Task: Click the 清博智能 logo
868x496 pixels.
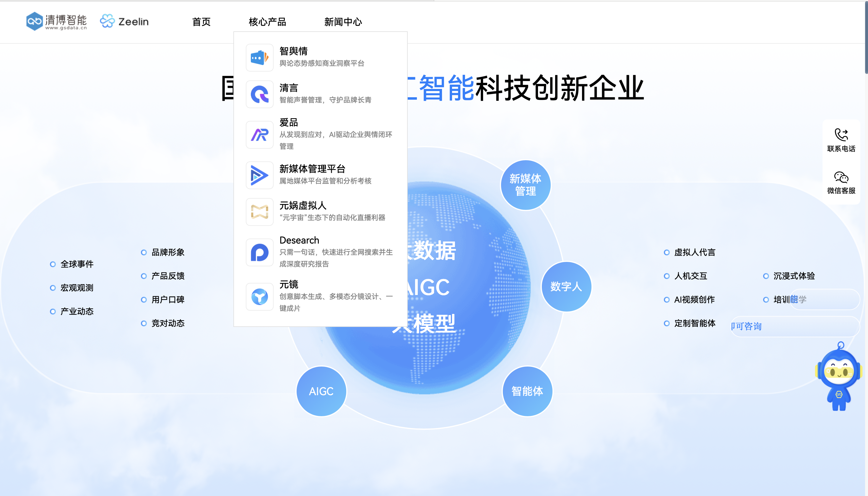Action: tap(56, 22)
